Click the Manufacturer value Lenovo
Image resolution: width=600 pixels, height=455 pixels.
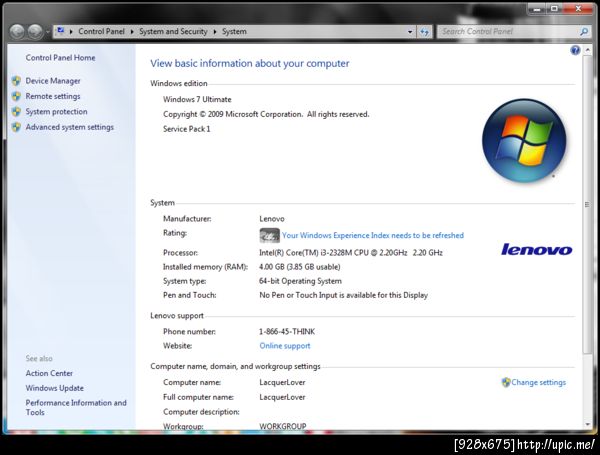tap(272, 219)
